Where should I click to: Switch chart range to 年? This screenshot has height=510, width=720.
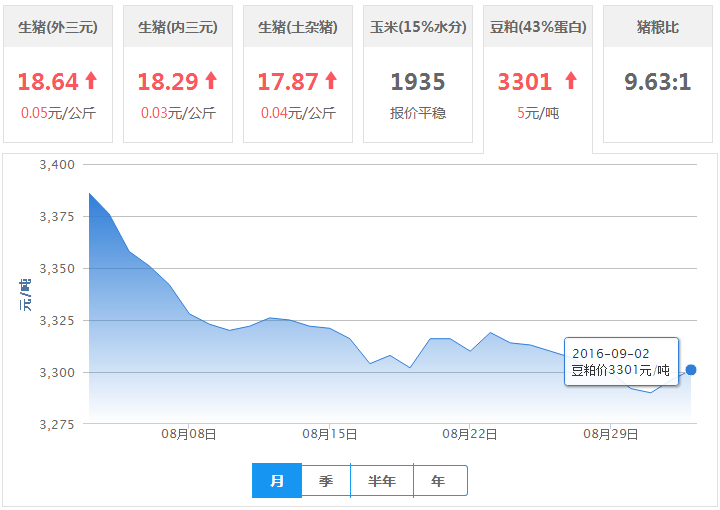click(440, 481)
